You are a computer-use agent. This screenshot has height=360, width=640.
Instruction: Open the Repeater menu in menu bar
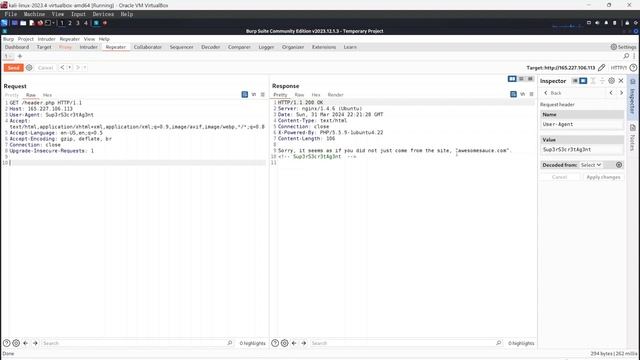pos(70,39)
